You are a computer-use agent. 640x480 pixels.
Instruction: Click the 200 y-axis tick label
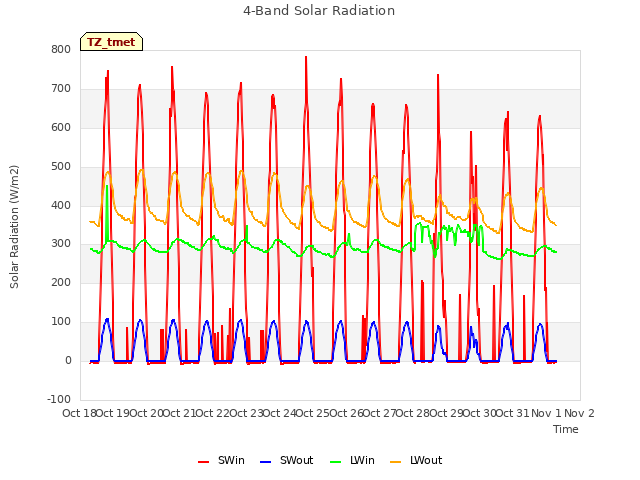coord(61,282)
